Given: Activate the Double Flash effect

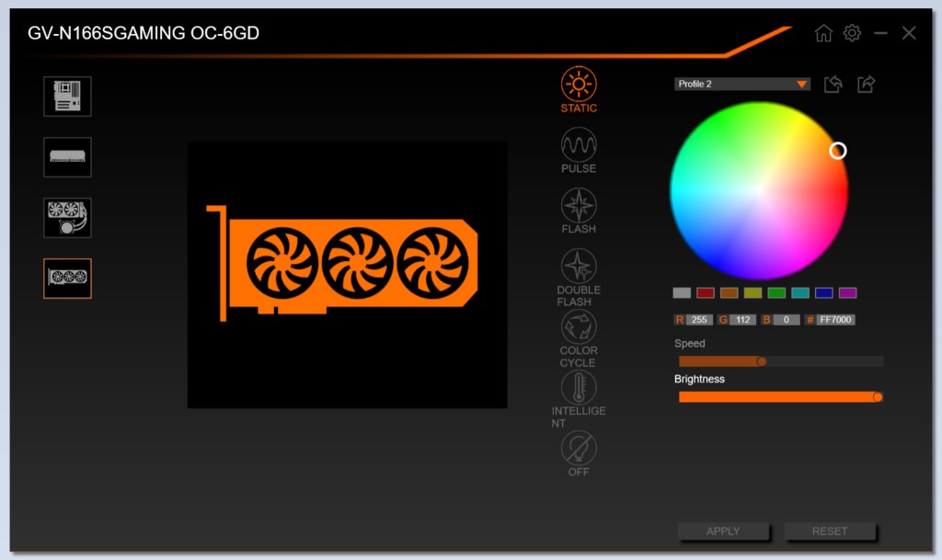Looking at the screenshot, I should [x=579, y=266].
